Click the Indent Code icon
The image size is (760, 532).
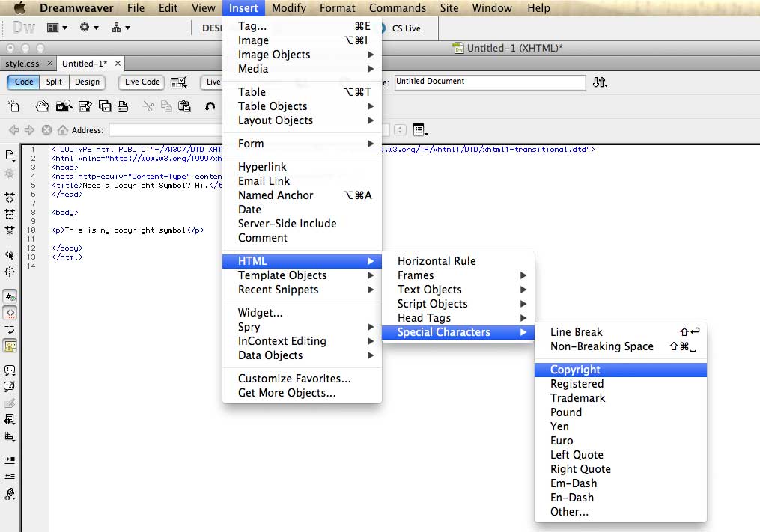click(10, 460)
